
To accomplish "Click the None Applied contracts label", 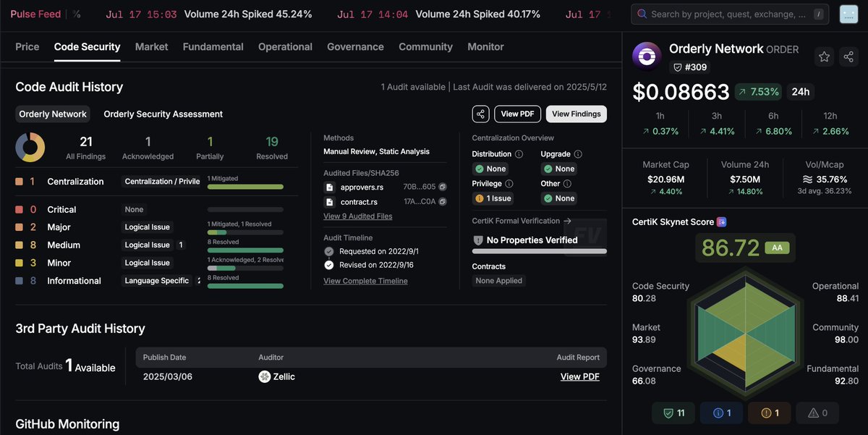I will coord(498,281).
